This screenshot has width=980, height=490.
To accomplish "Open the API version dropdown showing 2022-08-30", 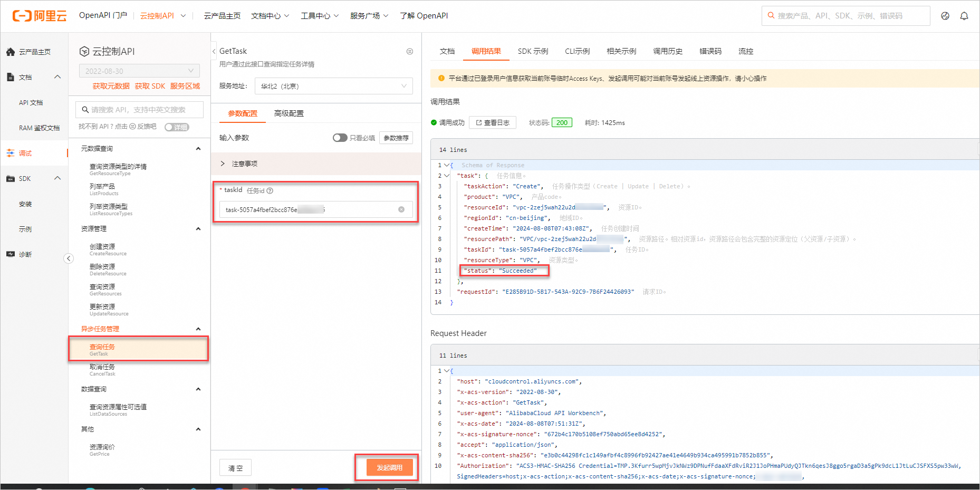I will coord(139,70).
